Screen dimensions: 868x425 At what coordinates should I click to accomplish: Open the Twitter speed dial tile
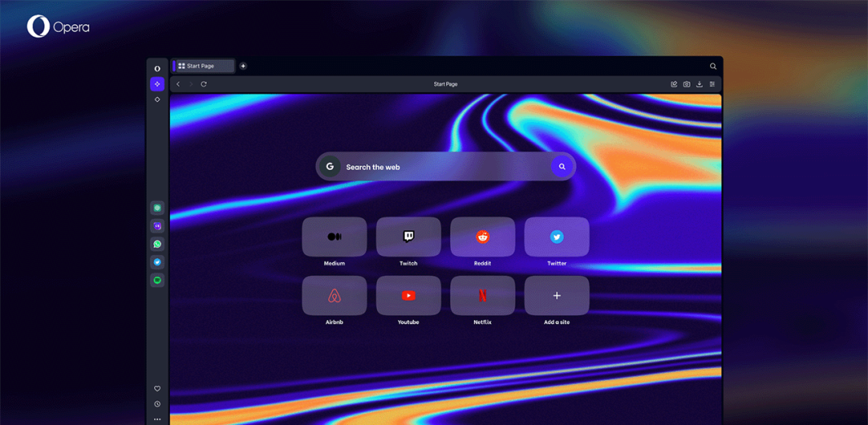[x=557, y=237]
